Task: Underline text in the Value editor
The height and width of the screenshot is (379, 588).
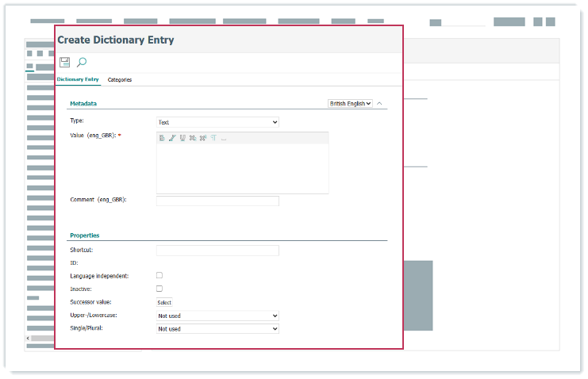Action: point(183,138)
